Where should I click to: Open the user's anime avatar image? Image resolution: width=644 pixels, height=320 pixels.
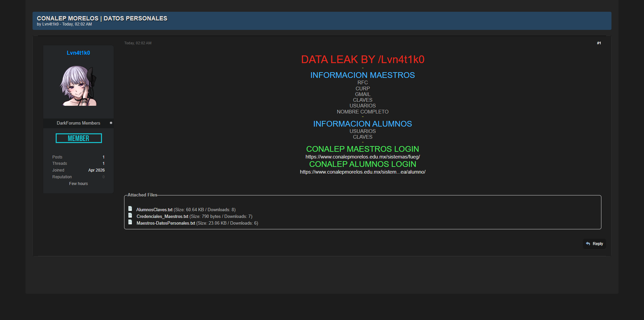click(78, 86)
